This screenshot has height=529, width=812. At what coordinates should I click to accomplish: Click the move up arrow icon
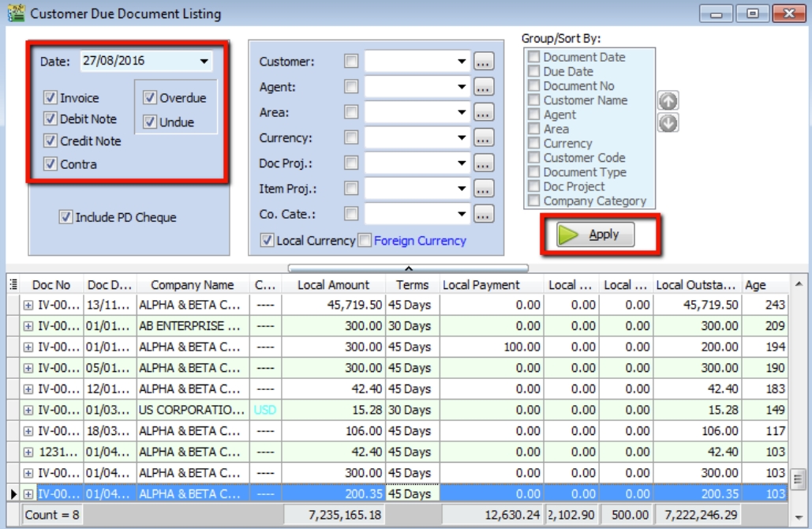tap(668, 101)
